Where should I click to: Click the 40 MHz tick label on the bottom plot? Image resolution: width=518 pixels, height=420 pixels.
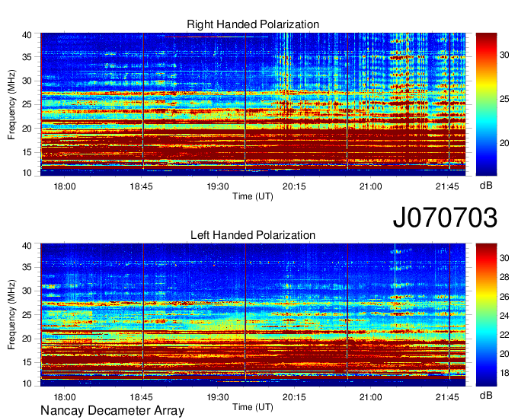27,246
